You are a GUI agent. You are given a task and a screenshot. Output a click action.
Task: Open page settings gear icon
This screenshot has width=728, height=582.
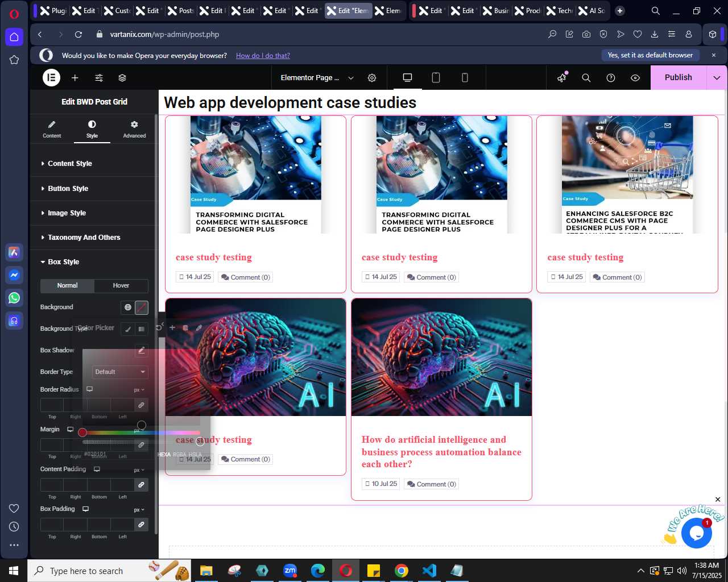click(x=372, y=78)
